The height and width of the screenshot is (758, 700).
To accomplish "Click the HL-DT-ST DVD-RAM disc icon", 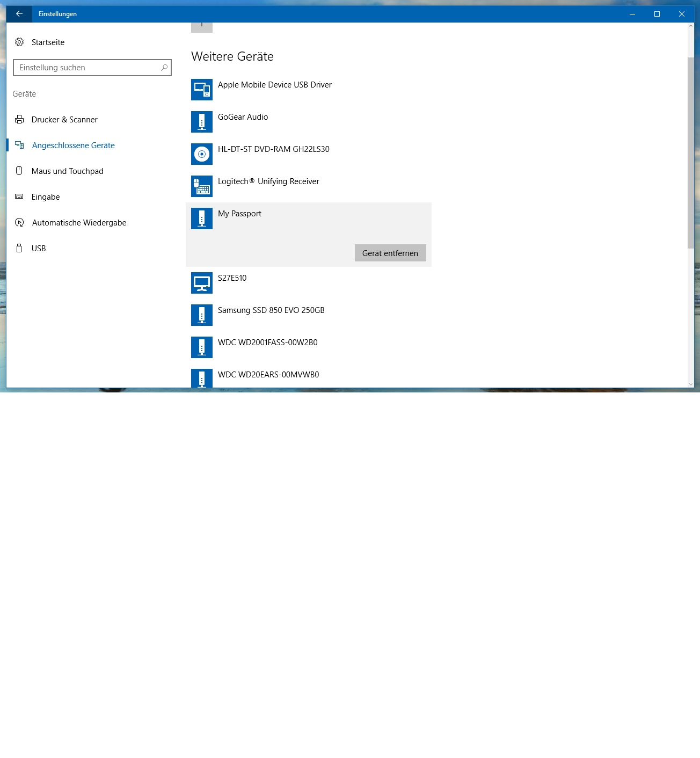I will pyautogui.click(x=202, y=154).
